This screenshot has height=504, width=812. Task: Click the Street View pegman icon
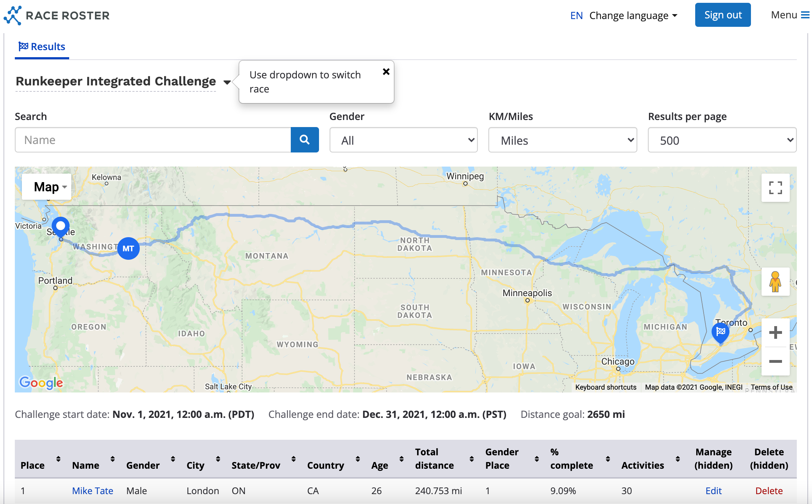(775, 282)
